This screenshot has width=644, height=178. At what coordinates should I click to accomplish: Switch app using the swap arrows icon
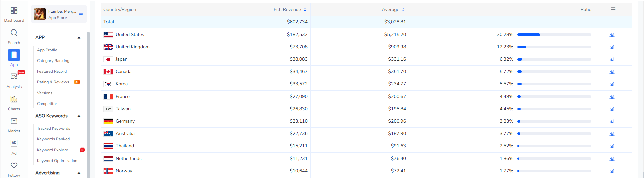(81, 14)
